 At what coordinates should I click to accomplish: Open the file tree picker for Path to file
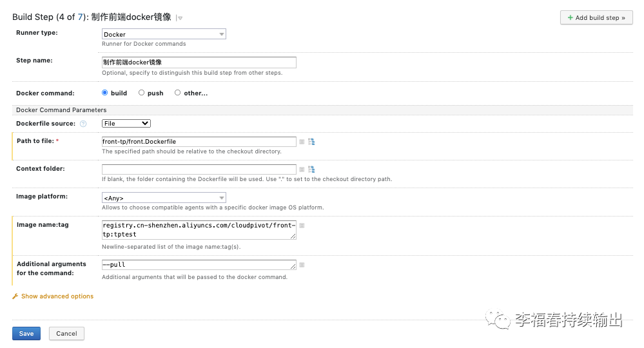coord(312,142)
